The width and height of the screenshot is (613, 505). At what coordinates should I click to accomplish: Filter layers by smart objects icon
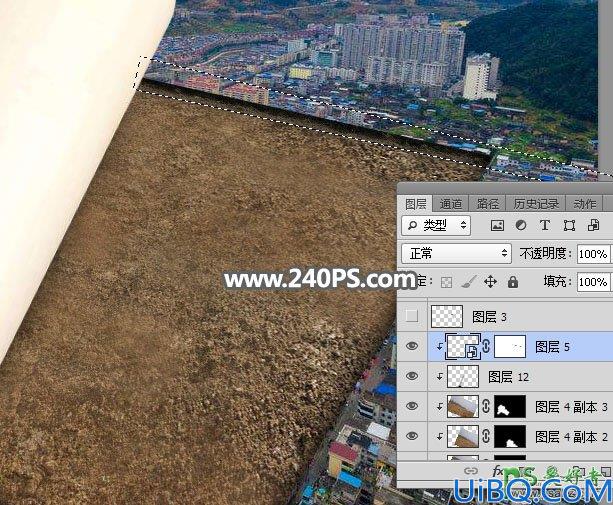[593, 225]
